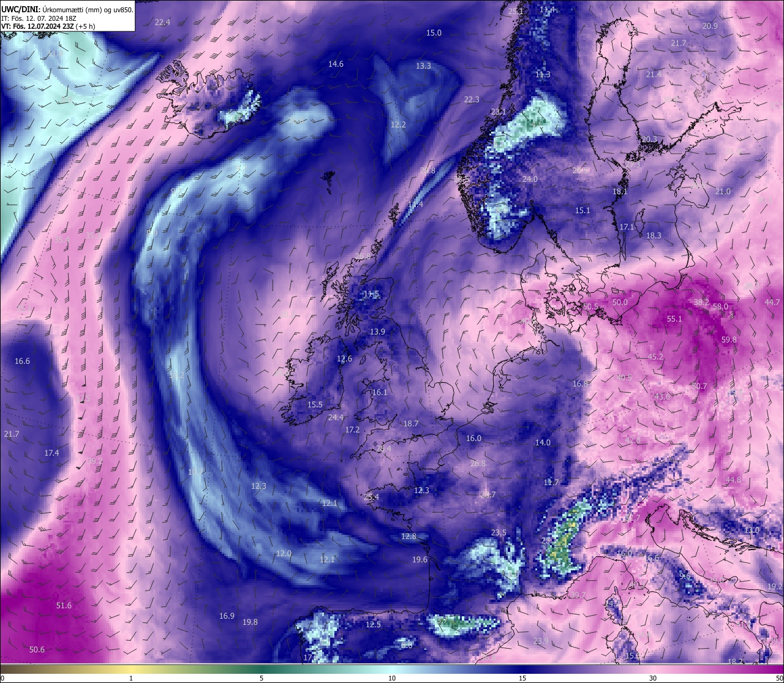Viewport: 784px width, 683px height.
Task: Click the 24.0 value on the map
Action: coord(530,179)
